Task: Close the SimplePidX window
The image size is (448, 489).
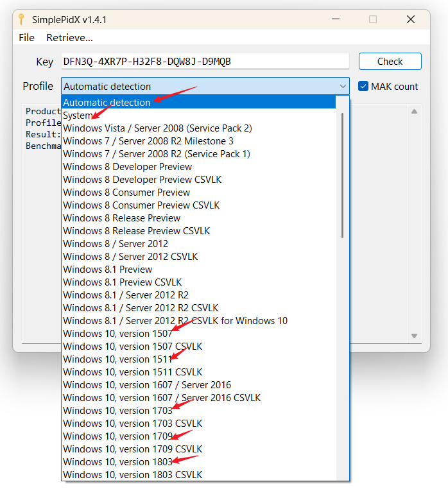Action: pos(411,19)
